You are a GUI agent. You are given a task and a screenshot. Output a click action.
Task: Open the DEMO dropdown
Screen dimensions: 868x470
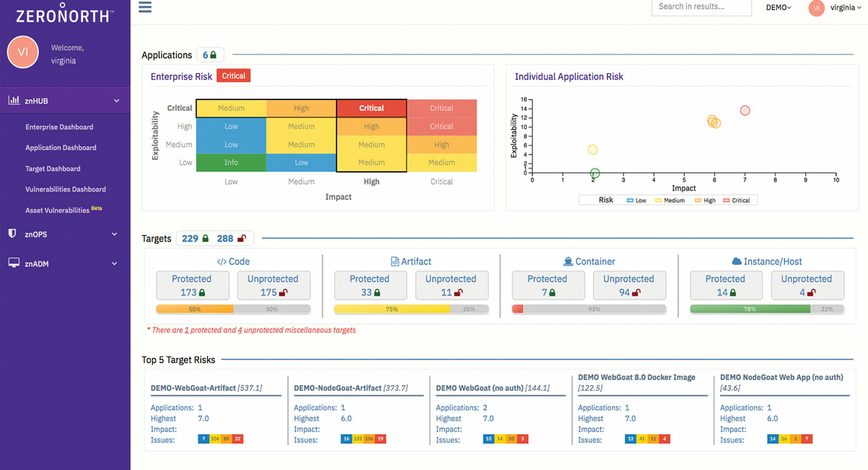[779, 8]
